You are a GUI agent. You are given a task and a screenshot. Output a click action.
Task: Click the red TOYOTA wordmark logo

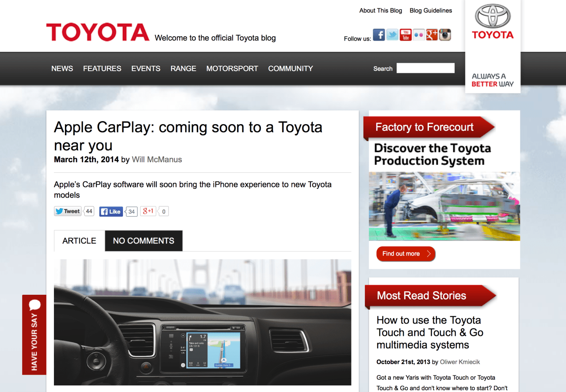click(98, 32)
